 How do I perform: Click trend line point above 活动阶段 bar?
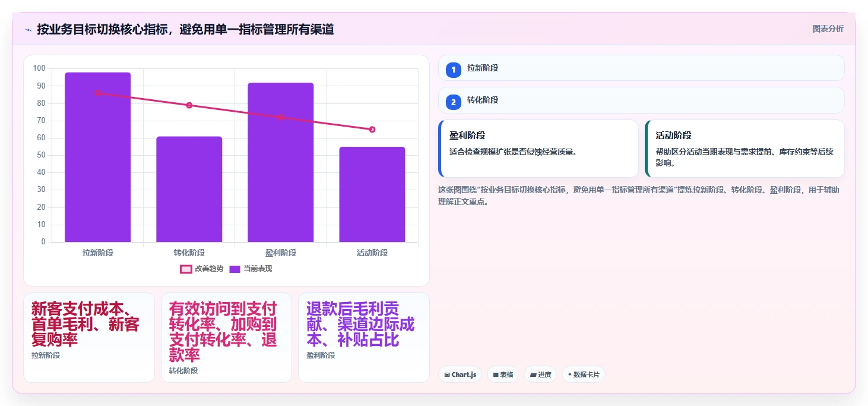(372, 130)
